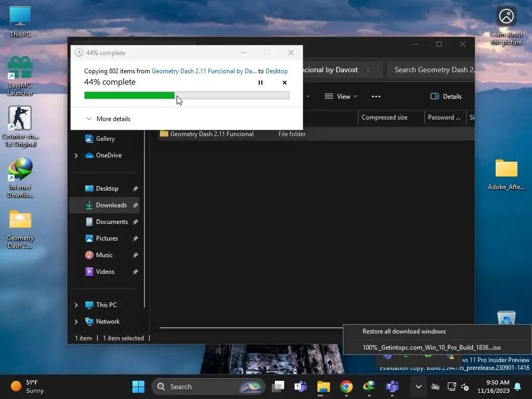532x399 pixels.
Task: Click the Search Geometry Dash search box
Action: coord(431,70)
